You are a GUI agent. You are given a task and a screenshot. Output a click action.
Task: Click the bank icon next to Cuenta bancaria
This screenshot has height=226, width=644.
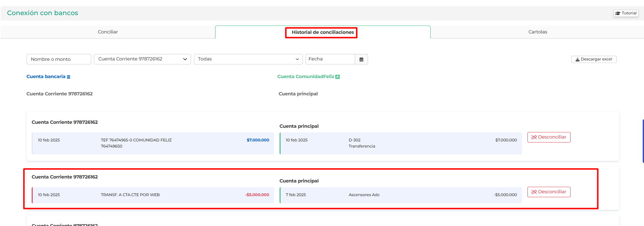click(69, 77)
